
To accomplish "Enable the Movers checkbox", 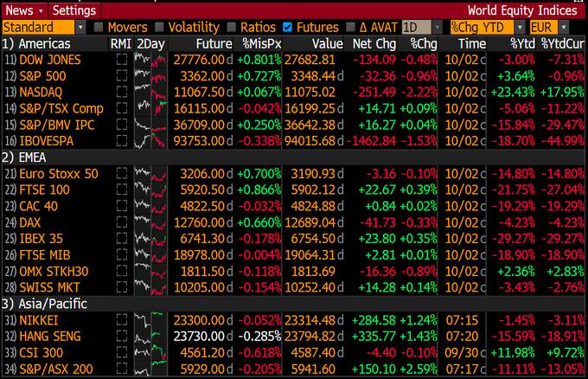I will 99,27.
